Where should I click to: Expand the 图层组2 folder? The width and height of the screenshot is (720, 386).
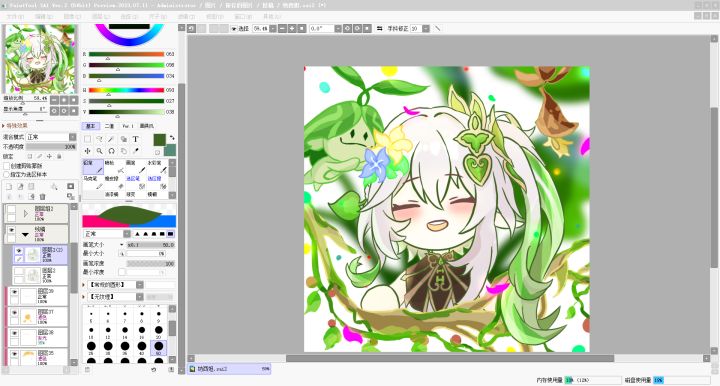(x=26, y=214)
